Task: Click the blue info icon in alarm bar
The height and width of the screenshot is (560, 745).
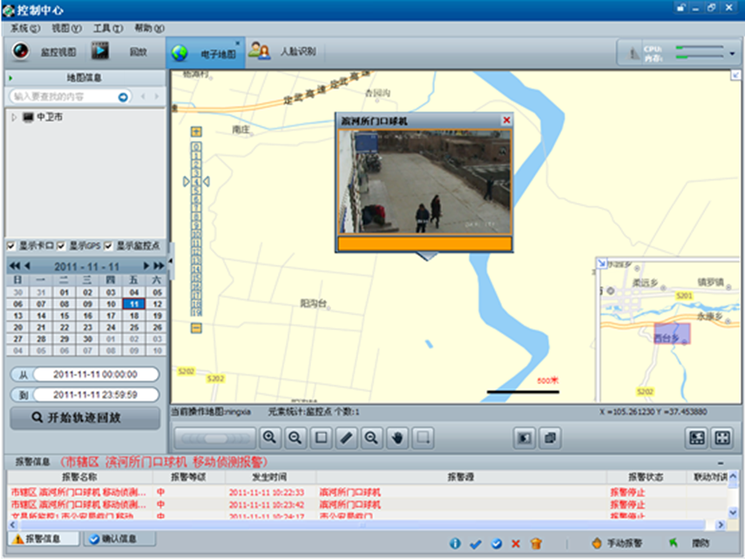Action: tap(455, 543)
